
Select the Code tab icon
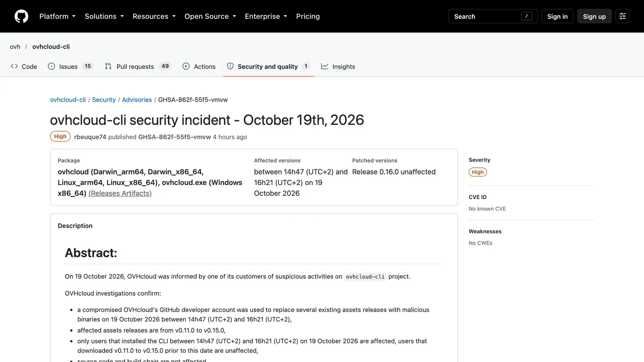[14, 66]
